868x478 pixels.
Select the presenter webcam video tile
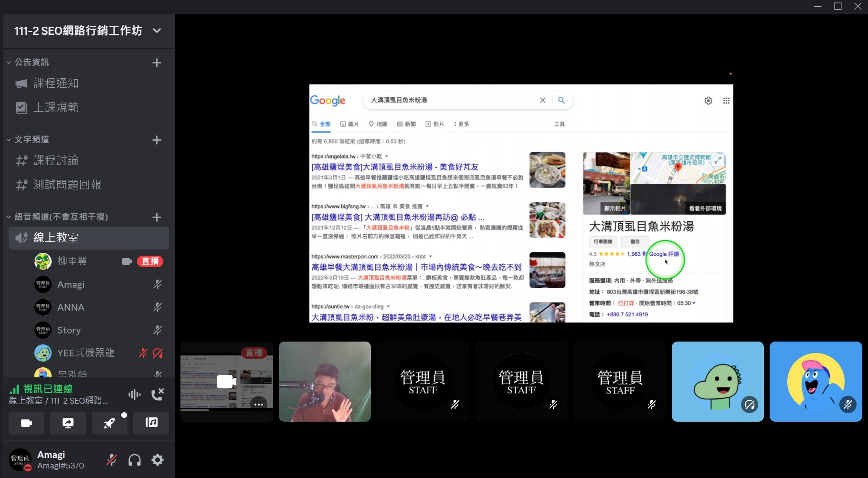coord(325,382)
